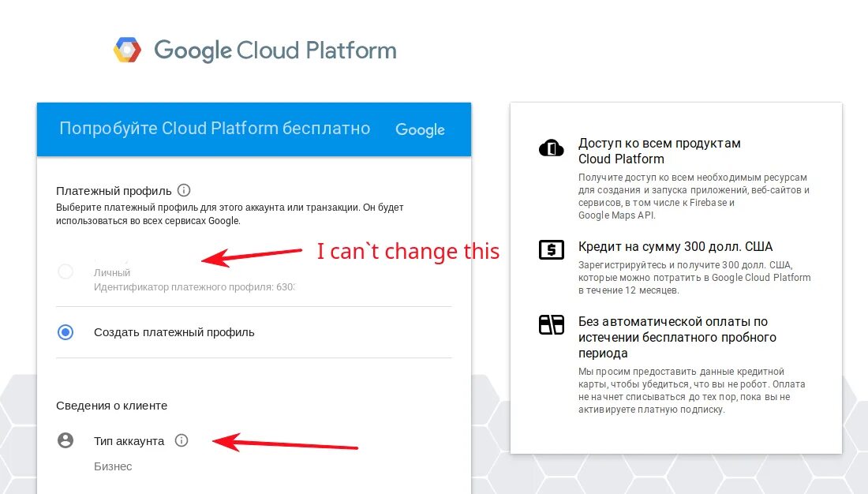868x494 pixels.
Task: Click the account person icon
Action: coord(65,440)
